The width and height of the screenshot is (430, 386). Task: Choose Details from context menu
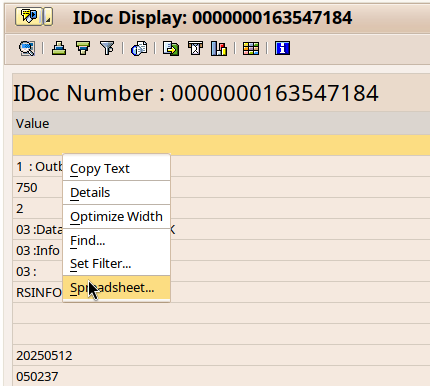click(x=116, y=193)
